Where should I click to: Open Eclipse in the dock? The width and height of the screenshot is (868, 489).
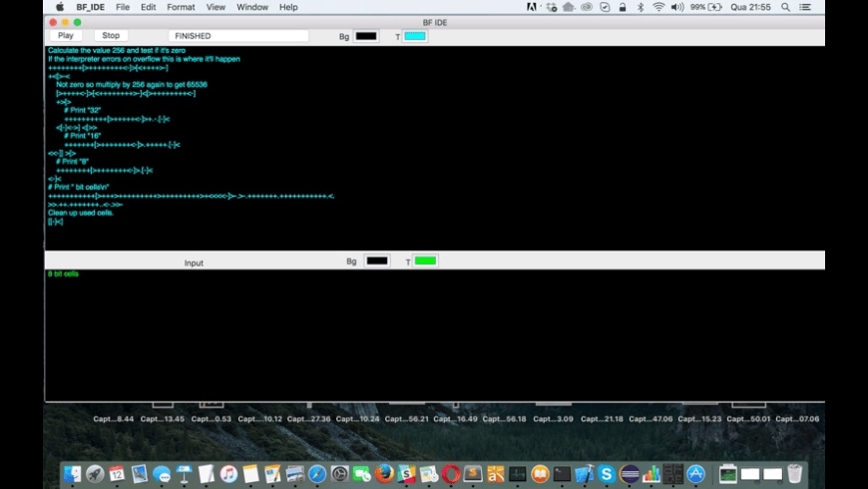click(x=629, y=474)
